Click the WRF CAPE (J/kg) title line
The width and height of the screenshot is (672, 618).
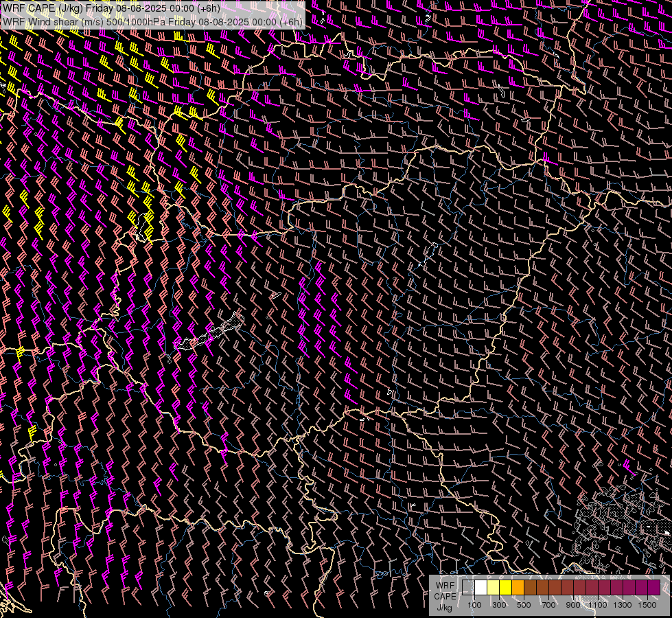(x=111, y=8)
